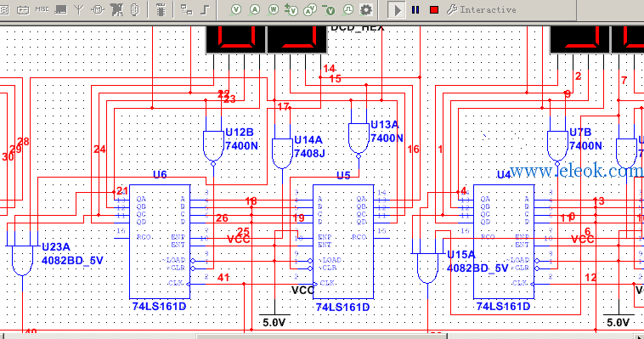644x339 pixels.
Task: Place a current probe (A)
Action: coord(255,9)
